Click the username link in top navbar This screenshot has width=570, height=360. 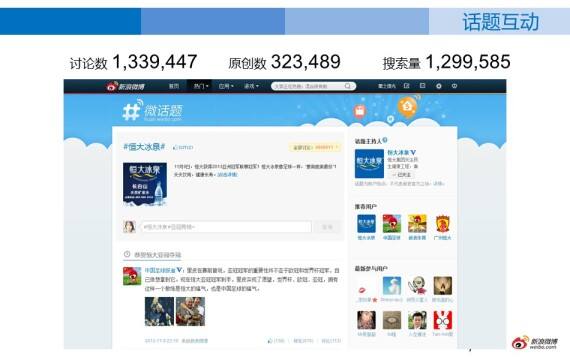click(387, 86)
